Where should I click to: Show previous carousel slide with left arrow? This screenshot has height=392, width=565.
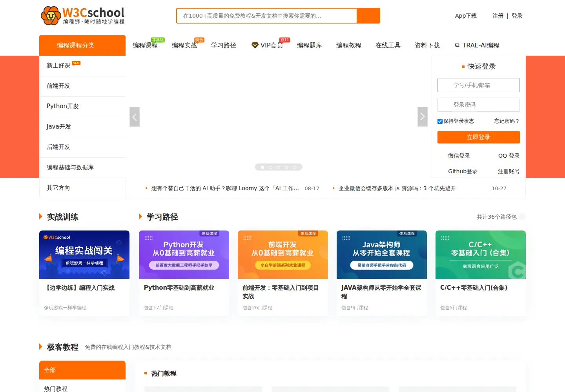click(x=135, y=117)
